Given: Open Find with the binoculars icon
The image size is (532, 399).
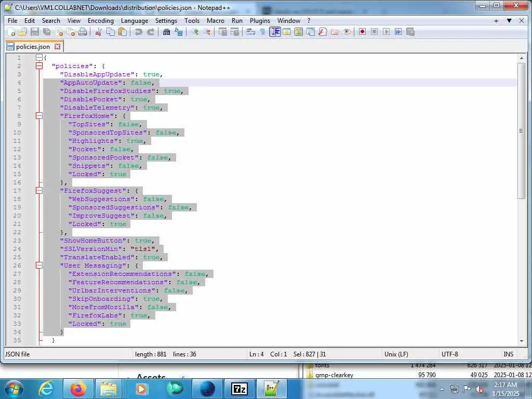Looking at the screenshot, I should [166, 32].
